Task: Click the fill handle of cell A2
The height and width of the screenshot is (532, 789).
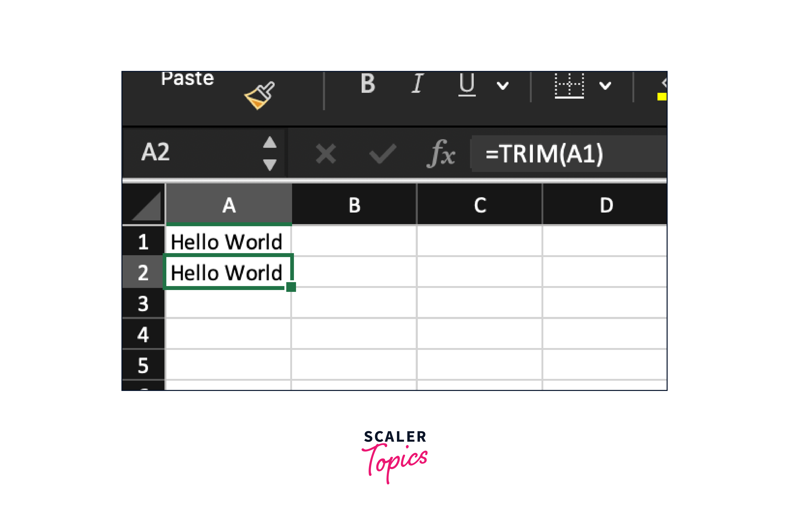Action: 291,287
